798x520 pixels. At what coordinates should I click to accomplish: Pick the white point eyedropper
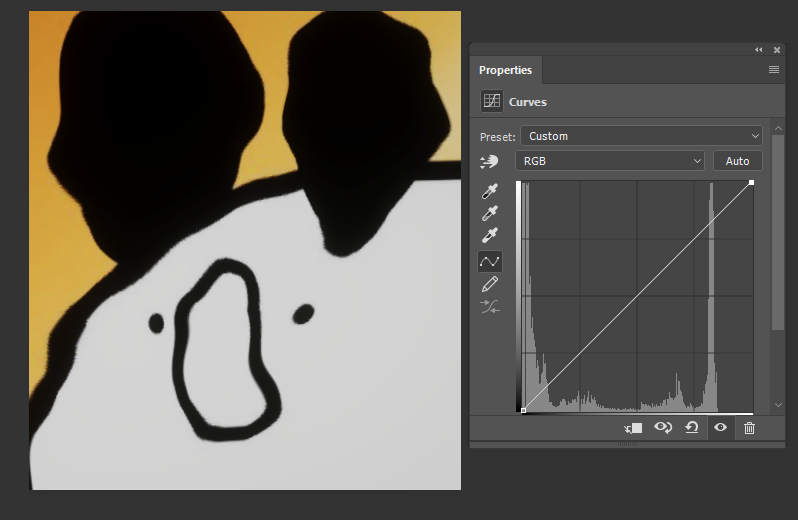pyautogui.click(x=490, y=236)
